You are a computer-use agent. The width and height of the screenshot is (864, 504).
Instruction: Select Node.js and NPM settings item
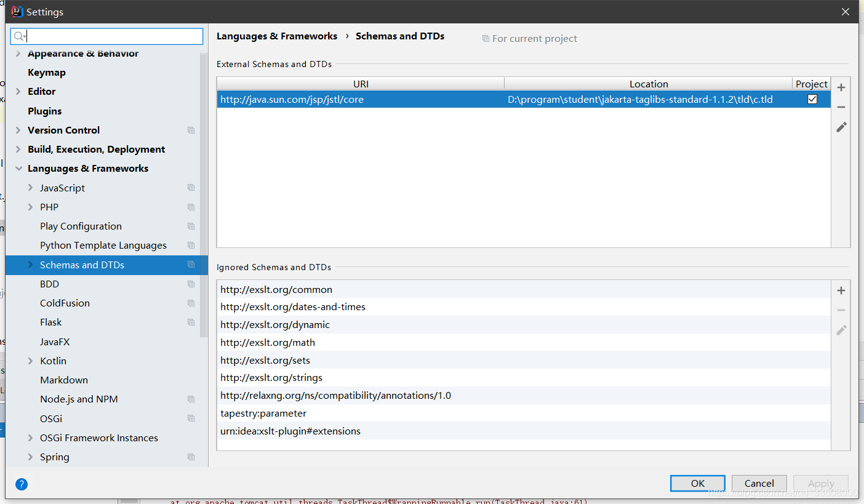point(79,399)
